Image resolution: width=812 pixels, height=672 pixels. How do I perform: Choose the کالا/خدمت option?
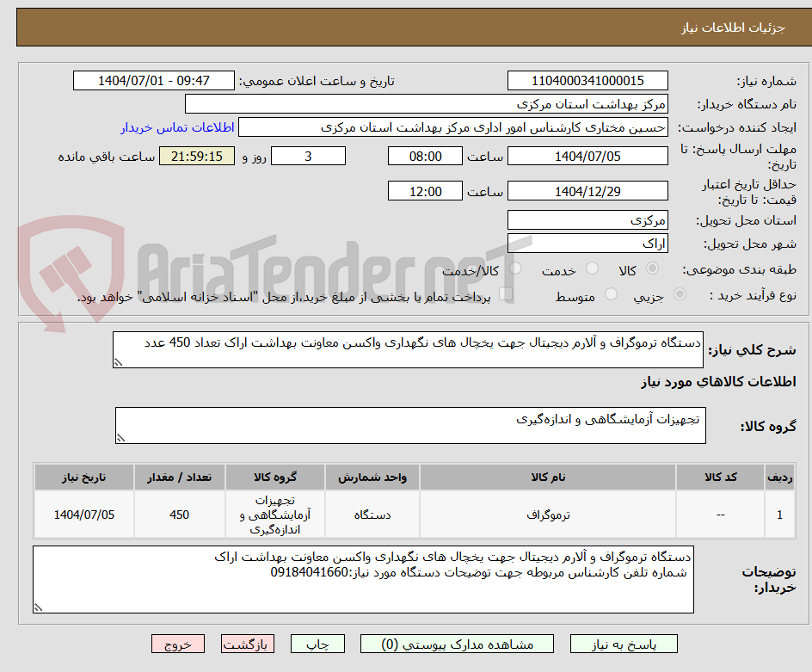pyautogui.click(x=515, y=268)
